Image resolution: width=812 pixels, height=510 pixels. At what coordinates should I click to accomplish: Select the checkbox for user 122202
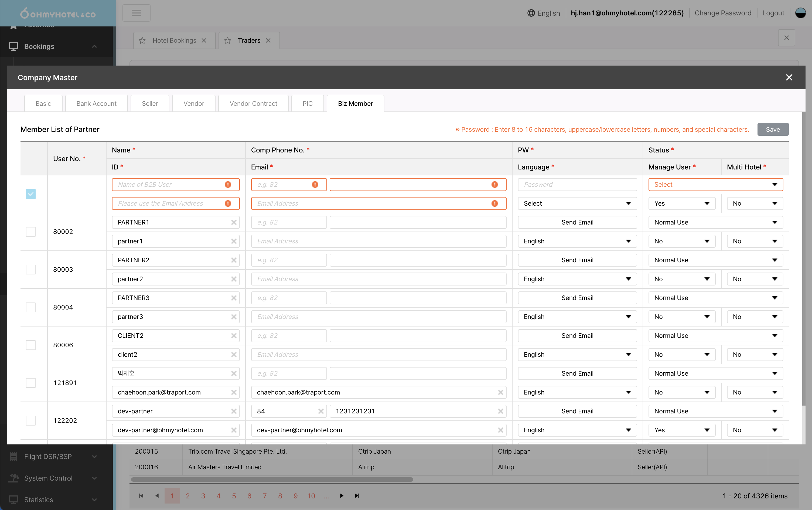[31, 421]
